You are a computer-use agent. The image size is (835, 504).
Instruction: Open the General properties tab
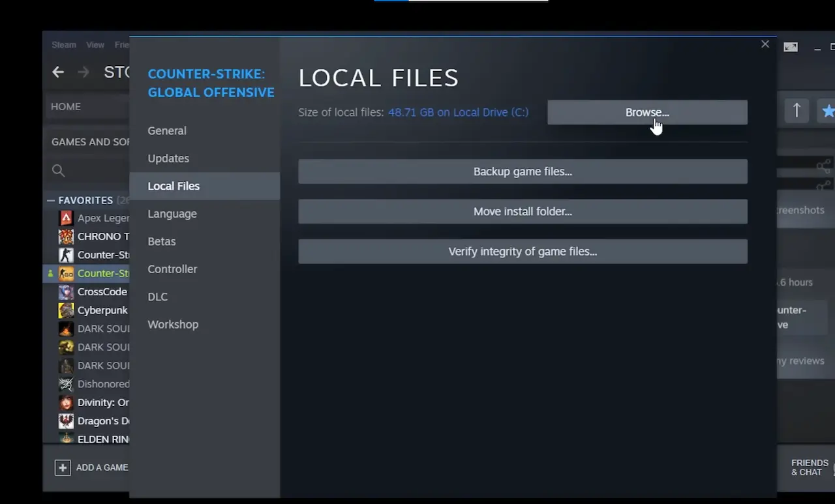[x=167, y=130]
